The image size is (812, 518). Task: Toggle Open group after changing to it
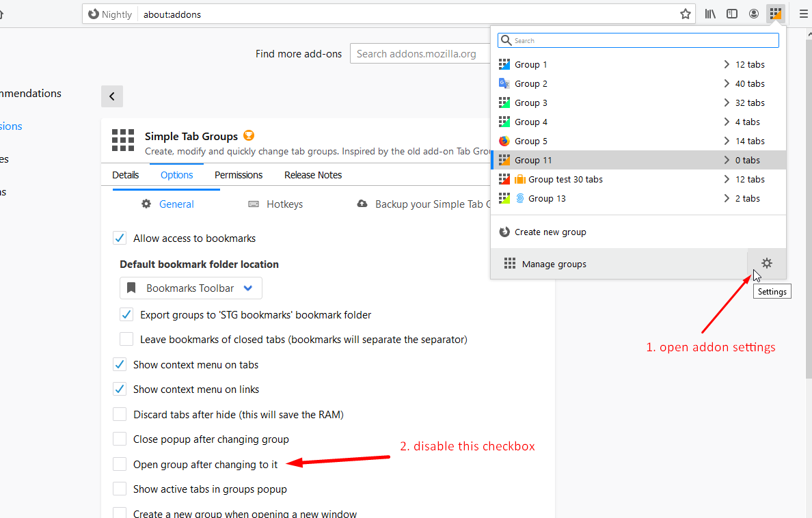click(120, 464)
